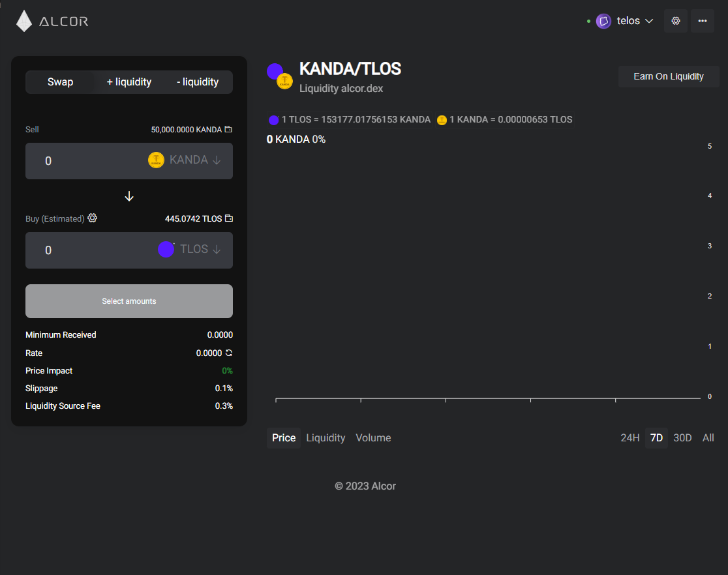Image resolution: width=728 pixels, height=575 pixels.
Task: Click the KANDA/TLOS pair title
Action: pos(350,68)
